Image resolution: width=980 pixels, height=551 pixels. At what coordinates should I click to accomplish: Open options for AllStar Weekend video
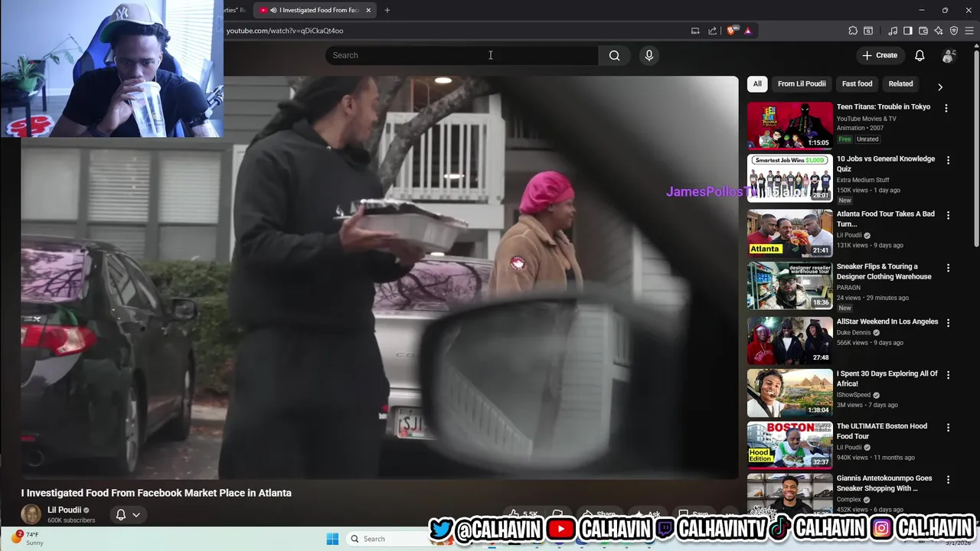click(948, 323)
